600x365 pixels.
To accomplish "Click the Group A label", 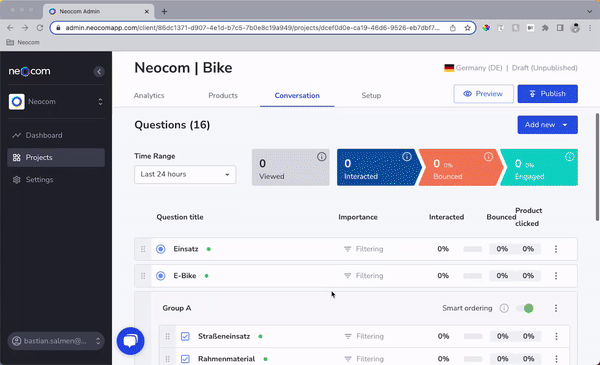I will pos(177,308).
